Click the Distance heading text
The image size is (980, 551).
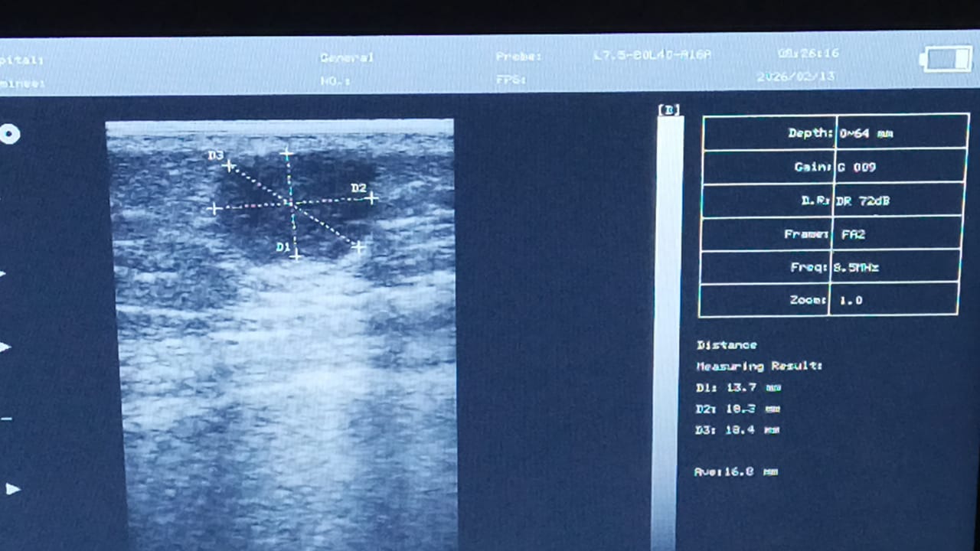pos(727,345)
